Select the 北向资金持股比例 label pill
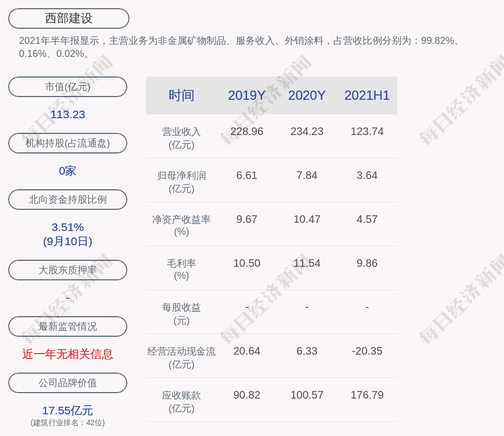 coord(68,200)
